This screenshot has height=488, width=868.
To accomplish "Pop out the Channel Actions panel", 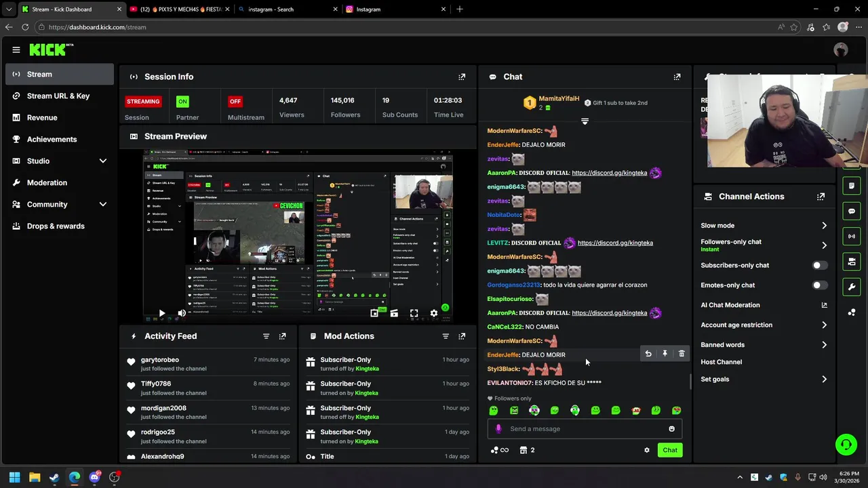I will click(x=821, y=197).
